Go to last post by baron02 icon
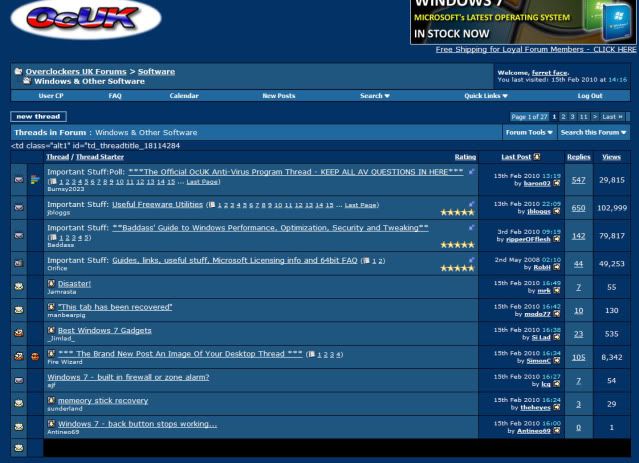The image size is (639, 463). click(557, 183)
